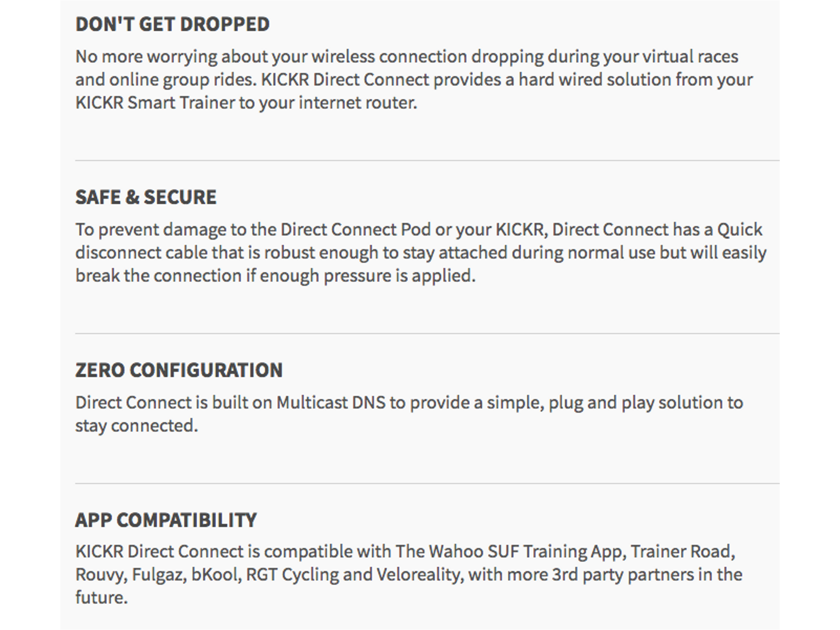The image size is (840, 630).
Task: Click the DON'T GET DROPPED heading
Action: pyautogui.click(x=172, y=24)
